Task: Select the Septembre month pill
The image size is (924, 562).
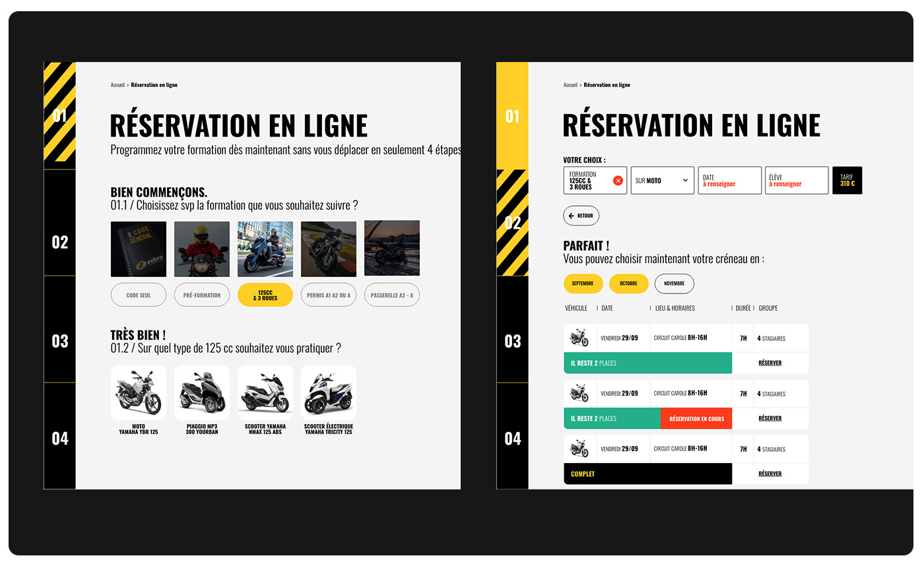Action: 583,284
